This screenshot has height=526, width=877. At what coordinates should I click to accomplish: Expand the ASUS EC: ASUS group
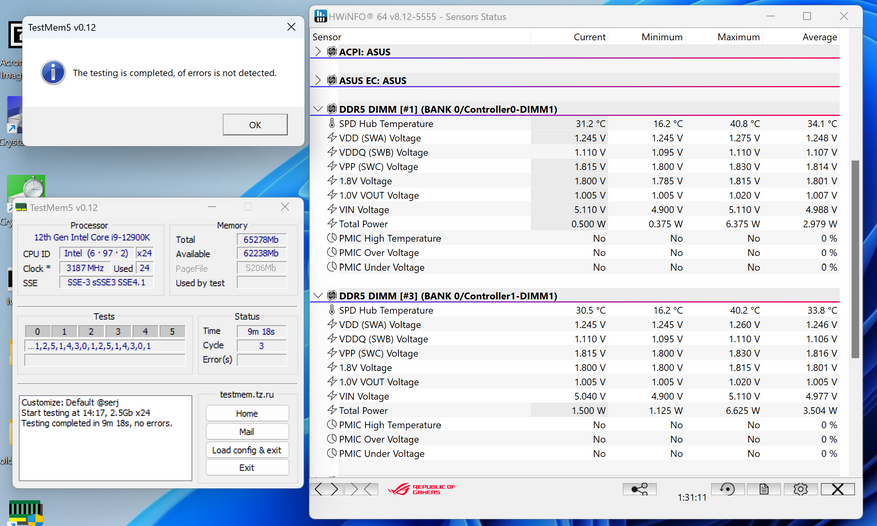pyautogui.click(x=319, y=80)
